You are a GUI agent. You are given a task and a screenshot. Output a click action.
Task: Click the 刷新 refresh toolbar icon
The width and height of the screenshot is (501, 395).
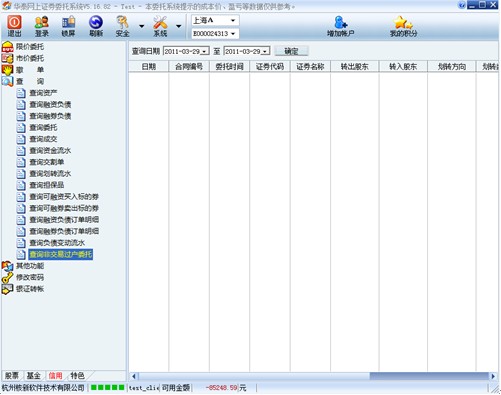[96, 26]
